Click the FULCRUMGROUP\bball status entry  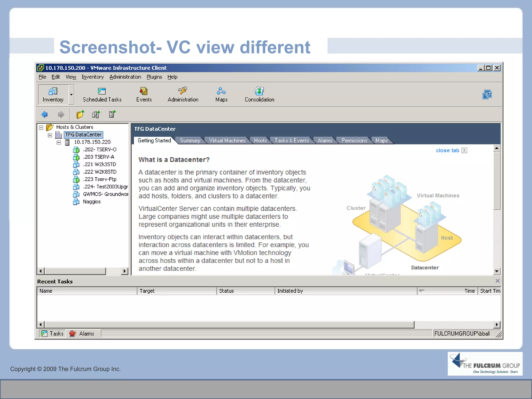[x=462, y=334]
